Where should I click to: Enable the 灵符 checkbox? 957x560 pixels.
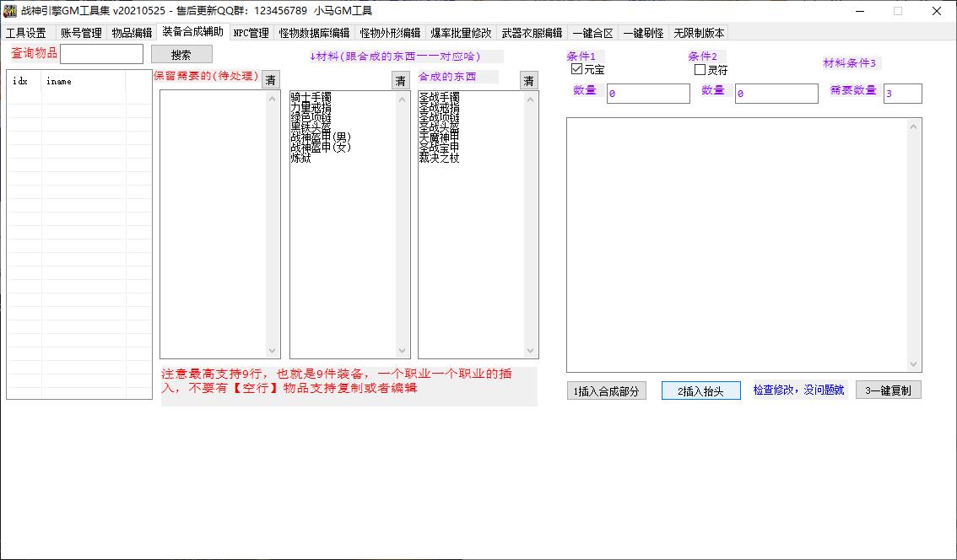(700, 70)
